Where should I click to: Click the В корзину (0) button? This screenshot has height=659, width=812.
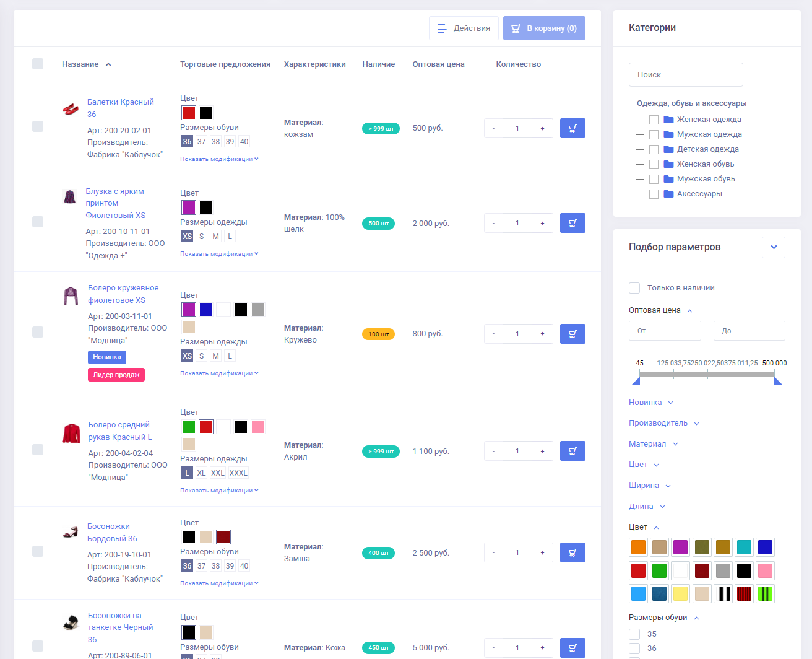[x=544, y=28]
